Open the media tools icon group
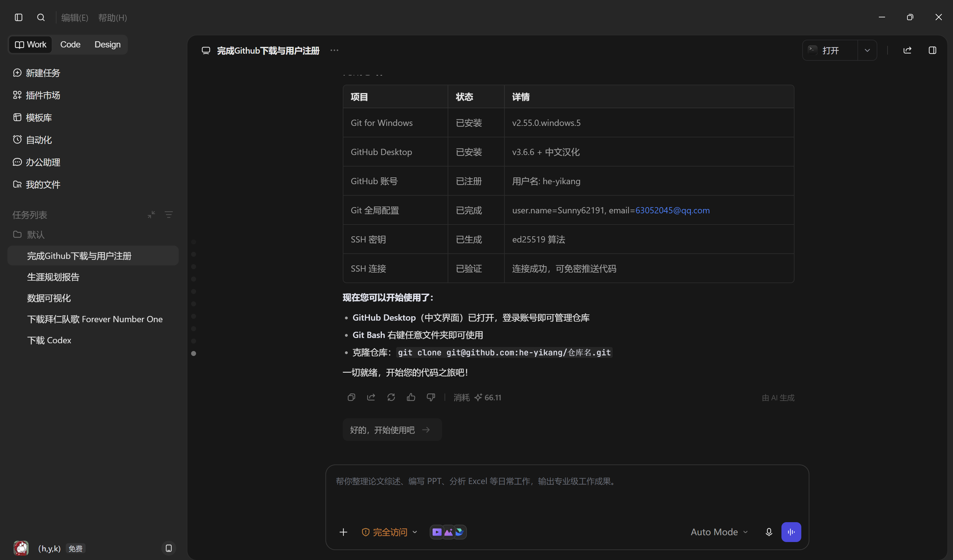 coord(448,532)
